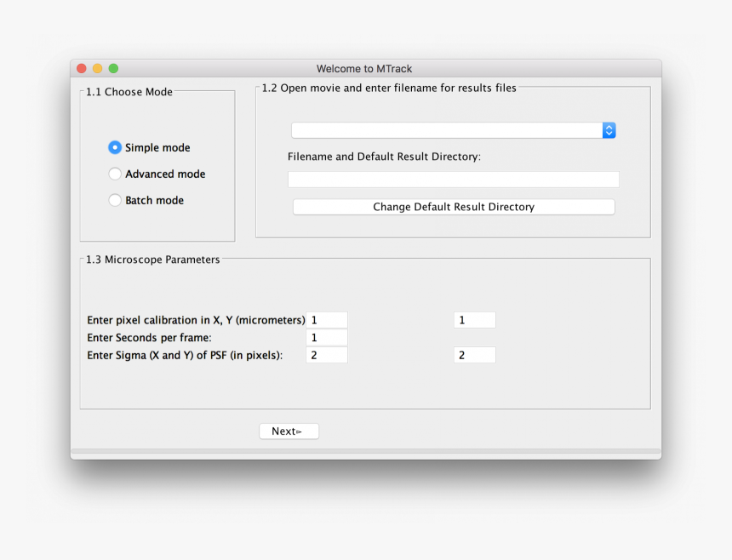Click the Sigma X of PSF field
Screen dimensions: 732x560
click(x=327, y=355)
